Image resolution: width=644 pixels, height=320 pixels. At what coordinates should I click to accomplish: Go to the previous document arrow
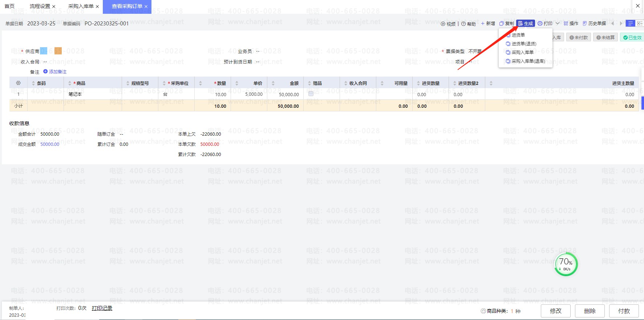pyautogui.click(x=613, y=24)
